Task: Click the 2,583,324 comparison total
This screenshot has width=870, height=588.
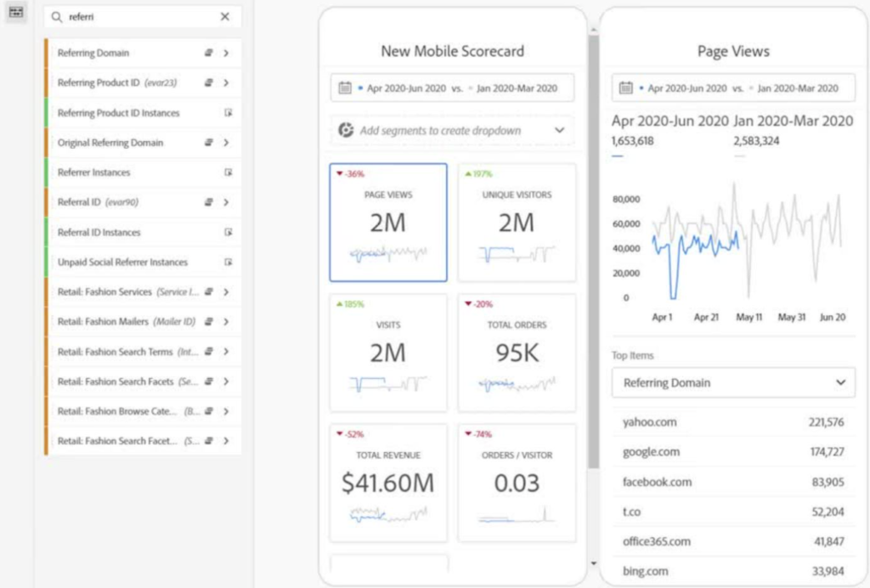Action: pos(756,141)
